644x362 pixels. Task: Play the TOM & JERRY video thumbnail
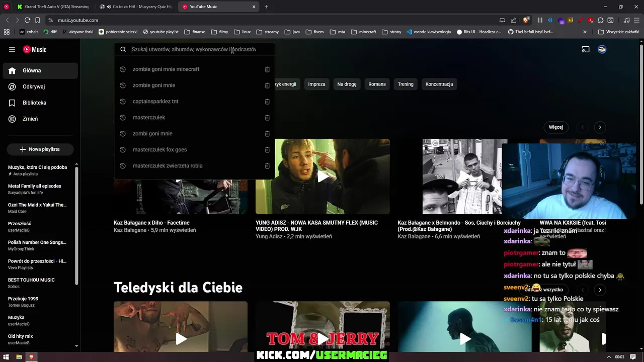click(x=323, y=327)
